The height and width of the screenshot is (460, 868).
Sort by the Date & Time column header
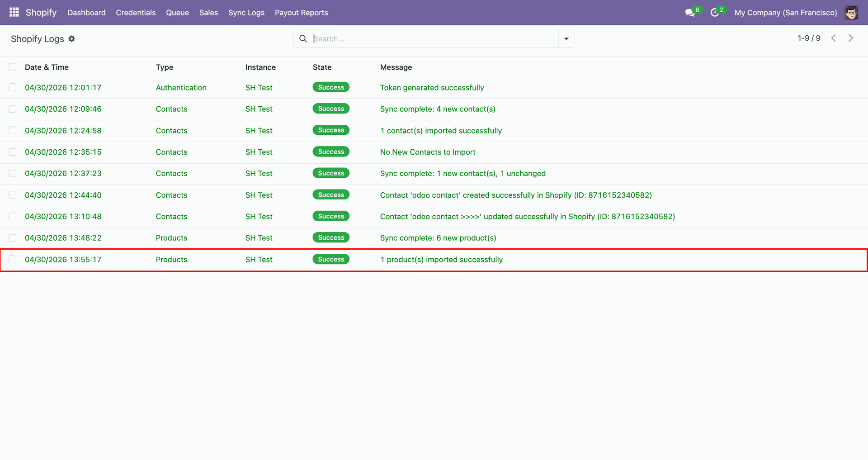47,67
